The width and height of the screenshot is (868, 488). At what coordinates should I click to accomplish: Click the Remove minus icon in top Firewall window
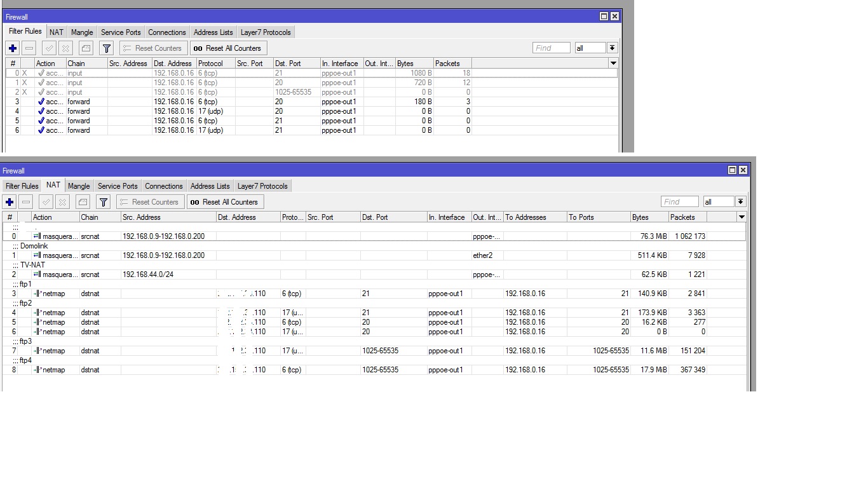pyautogui.click(x=29, y=48)
